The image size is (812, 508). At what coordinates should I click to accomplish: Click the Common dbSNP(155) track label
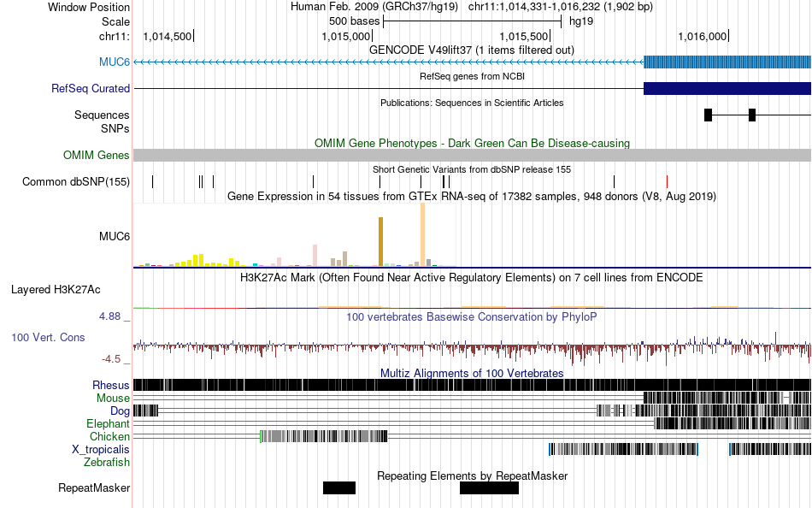tap(76, 181)
